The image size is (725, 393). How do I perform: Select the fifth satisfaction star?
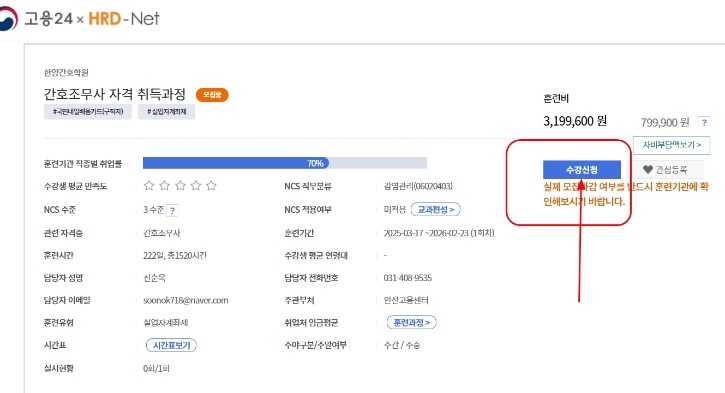point(211,186)
